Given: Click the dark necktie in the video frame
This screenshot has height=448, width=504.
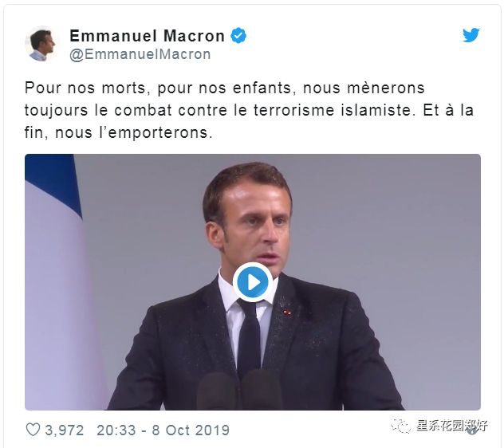Looking at the screenshot, I should (249, 336).
